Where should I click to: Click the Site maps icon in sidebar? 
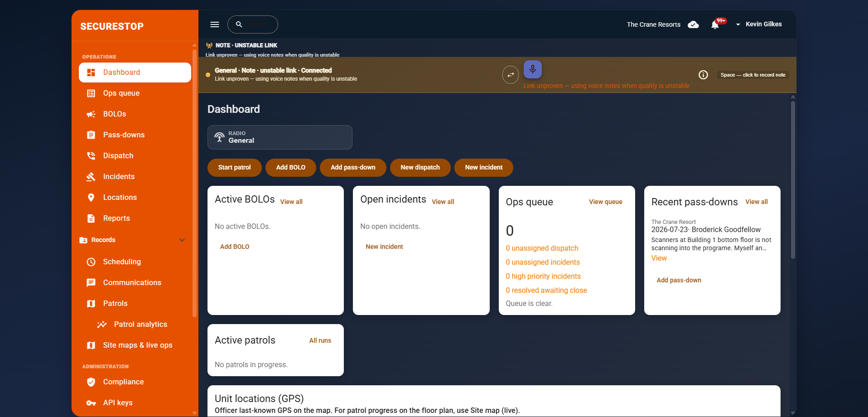click(91, 345)
